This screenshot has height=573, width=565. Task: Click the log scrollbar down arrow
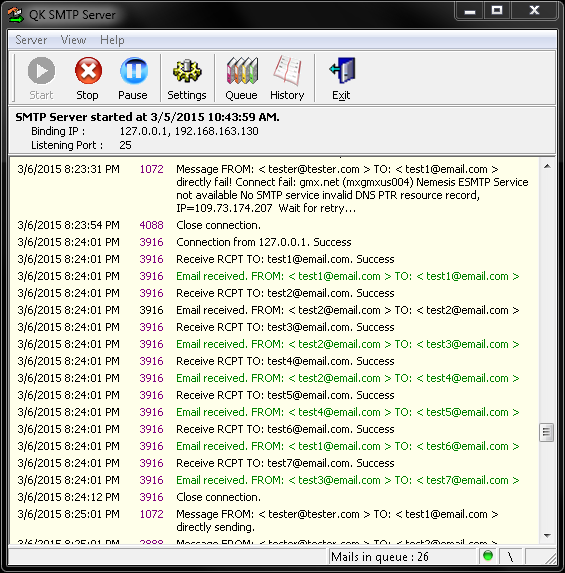547,536
